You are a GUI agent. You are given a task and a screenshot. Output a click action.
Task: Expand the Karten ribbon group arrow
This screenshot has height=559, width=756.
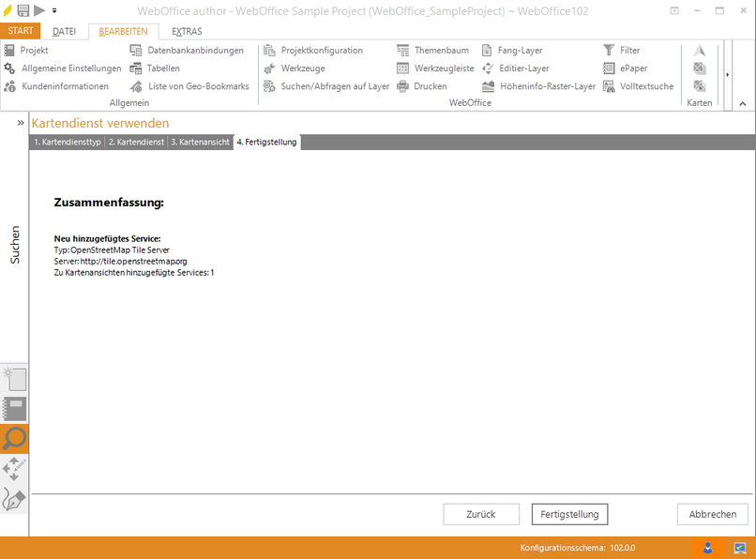tap(728, 75)
